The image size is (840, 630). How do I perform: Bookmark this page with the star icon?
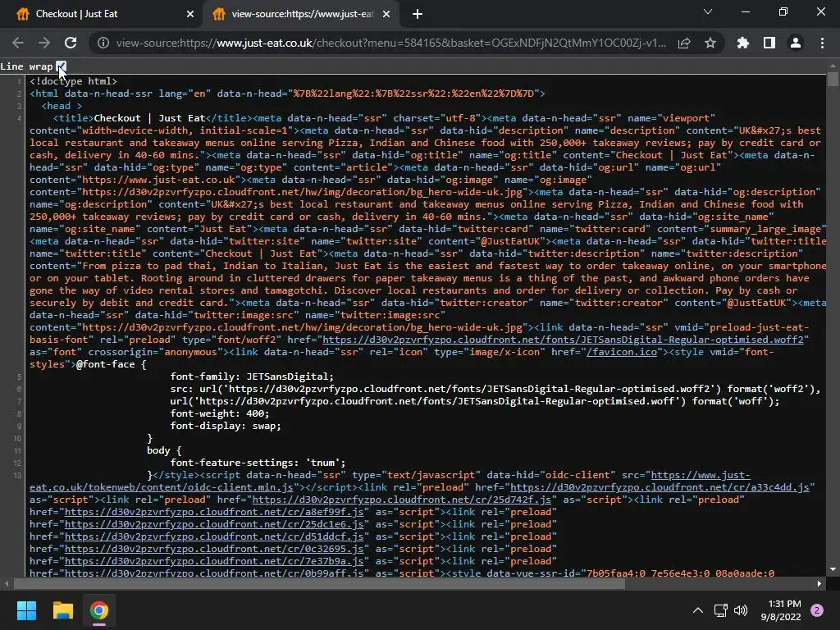click(710, 43)
